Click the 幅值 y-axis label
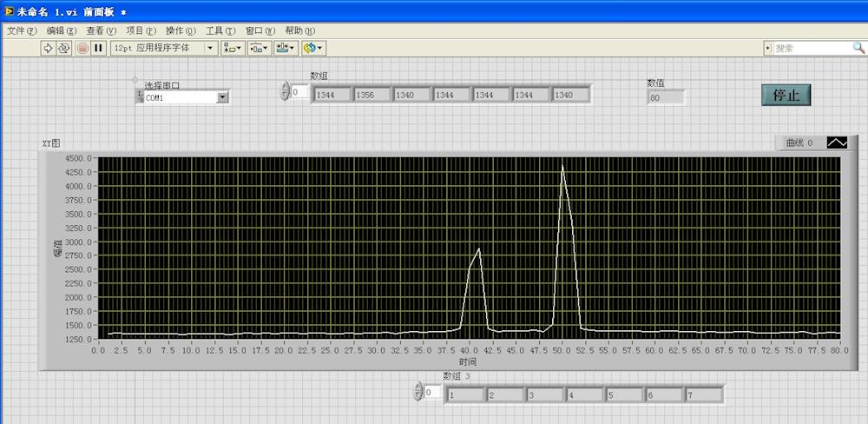This screenshot has width=868, height=424. [57, 248]
